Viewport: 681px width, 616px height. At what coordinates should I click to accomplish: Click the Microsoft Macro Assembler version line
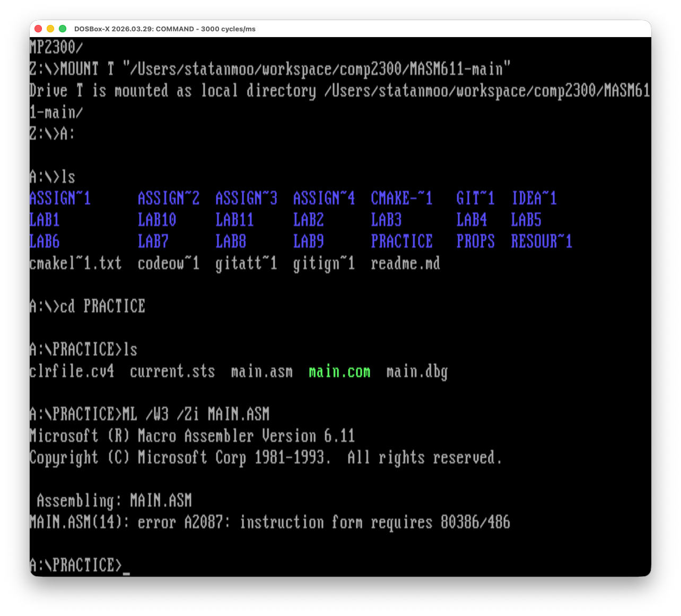pos(192,436)
